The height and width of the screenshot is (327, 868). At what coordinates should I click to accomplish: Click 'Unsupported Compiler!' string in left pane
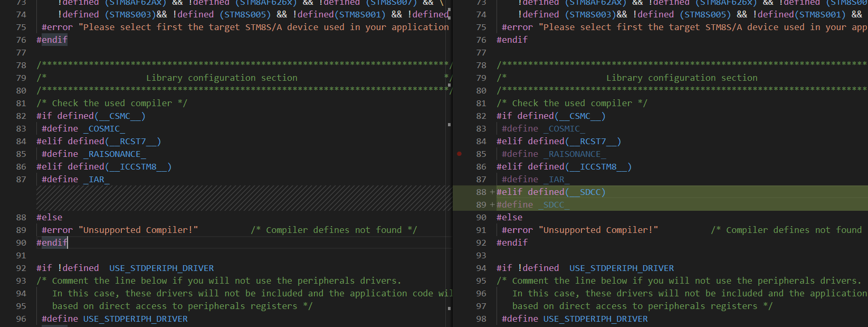click(x=138, y=230)
